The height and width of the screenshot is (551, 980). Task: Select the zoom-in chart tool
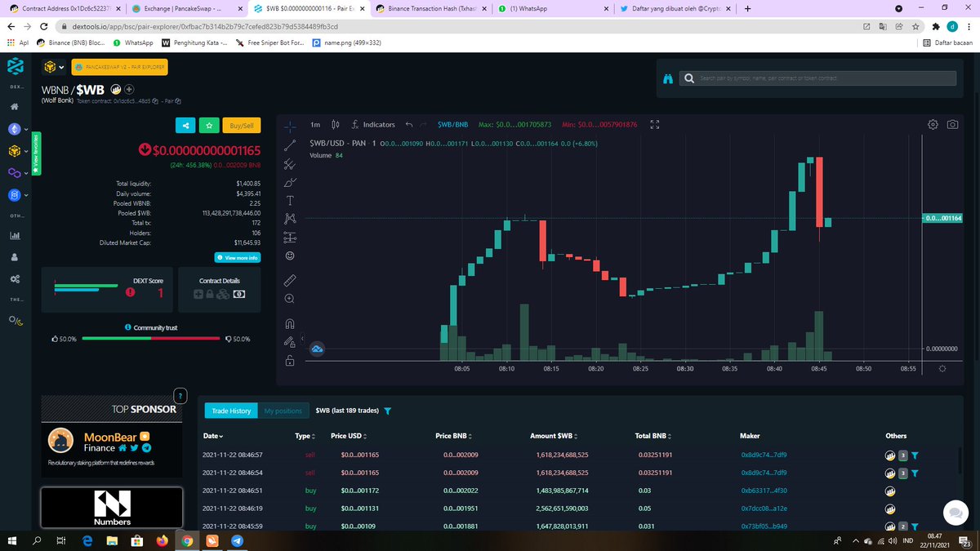(290, 299)
